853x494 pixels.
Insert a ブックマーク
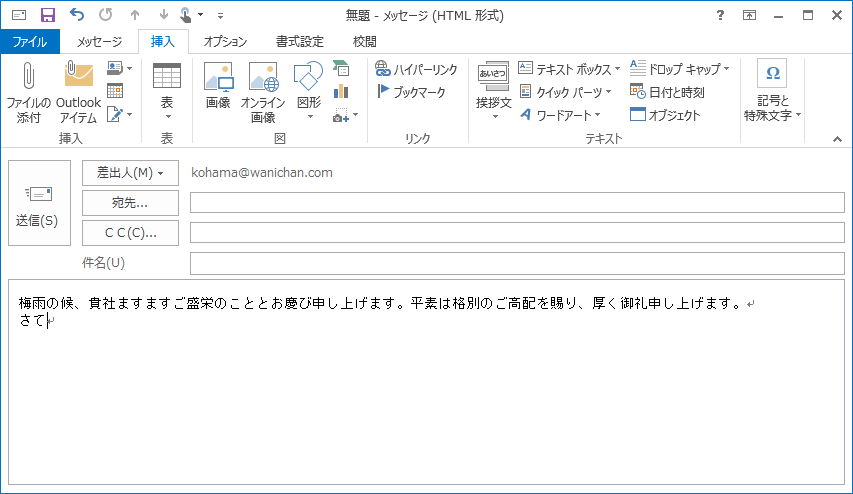412,92
